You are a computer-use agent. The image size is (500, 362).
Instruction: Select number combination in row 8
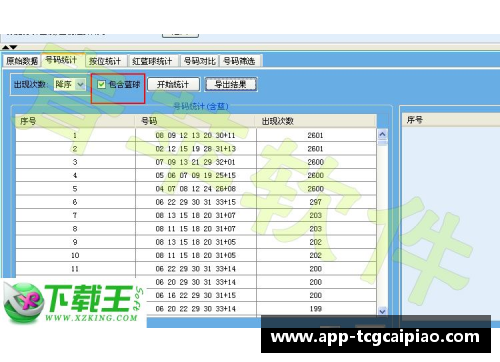coord(196,229)
